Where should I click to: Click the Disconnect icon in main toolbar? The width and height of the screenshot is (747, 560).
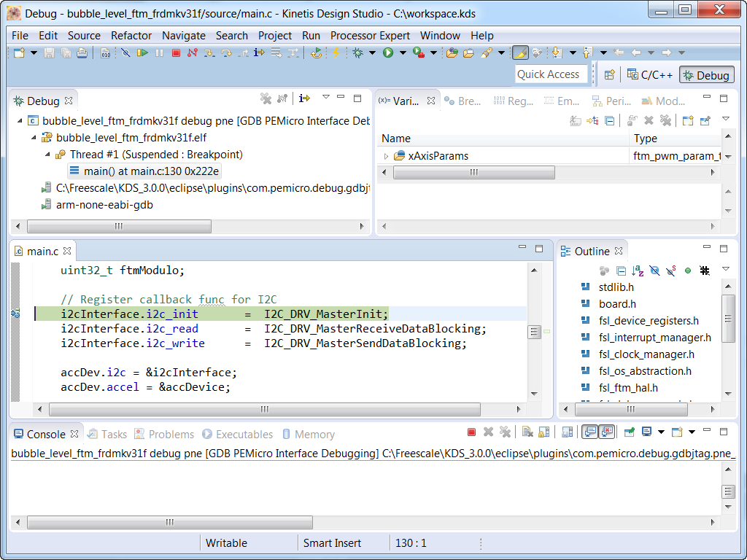click(193, 53)
